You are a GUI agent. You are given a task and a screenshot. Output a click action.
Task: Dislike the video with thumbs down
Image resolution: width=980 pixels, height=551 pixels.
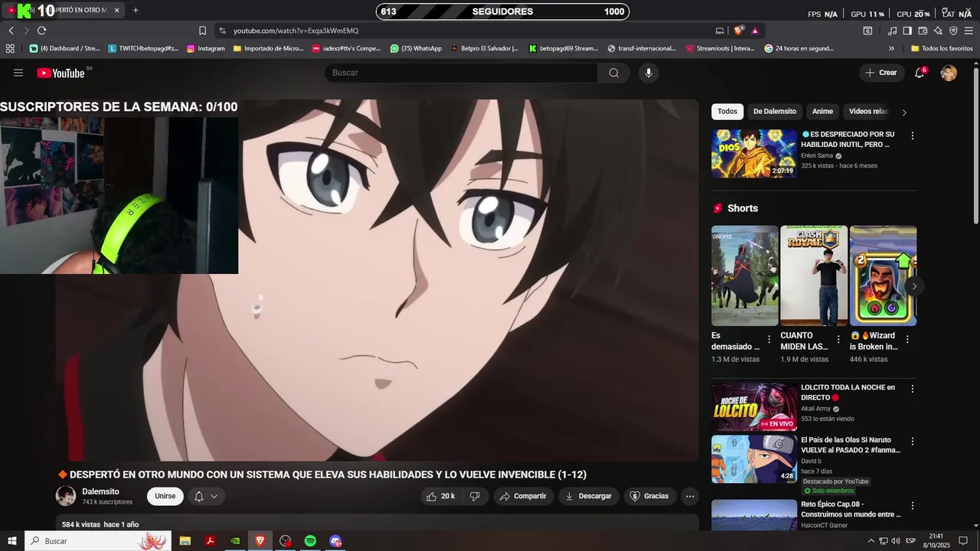point(475,496)
